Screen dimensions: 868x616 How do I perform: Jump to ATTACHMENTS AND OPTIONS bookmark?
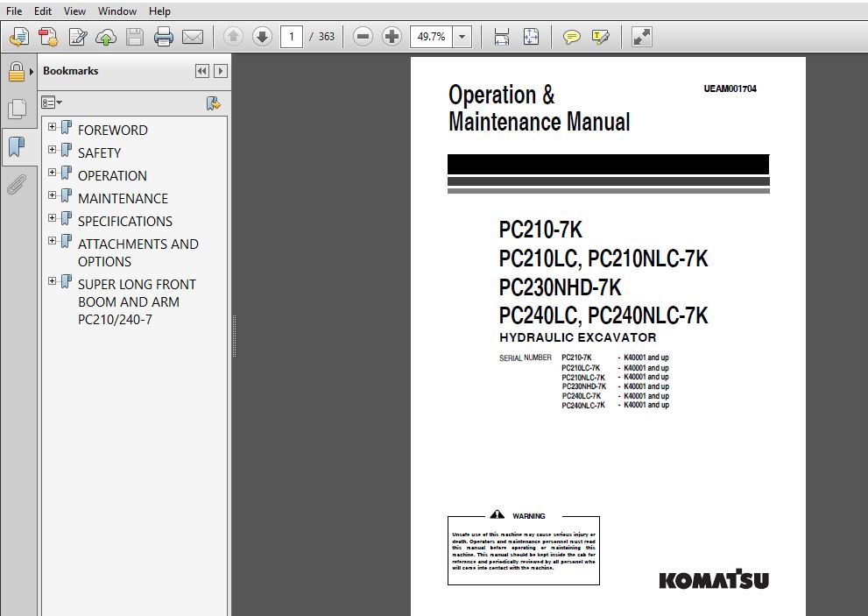tap(138, 252)
